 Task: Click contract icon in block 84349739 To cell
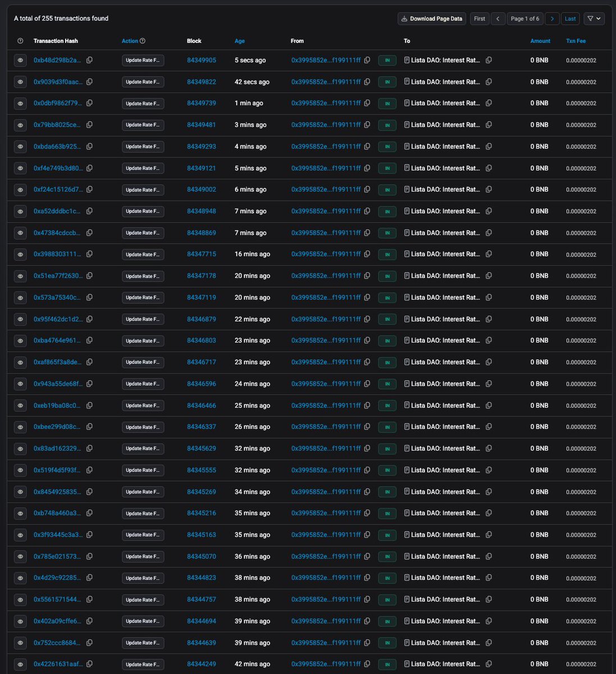[407, 103]
